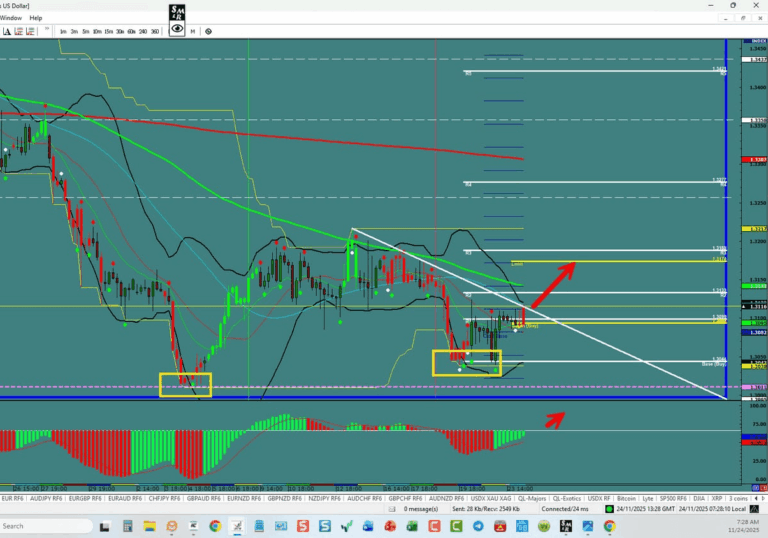Switch to the DJIA tab
This screenshot has height=538, width=768.
pyautogui.click(x=699, y=498)
